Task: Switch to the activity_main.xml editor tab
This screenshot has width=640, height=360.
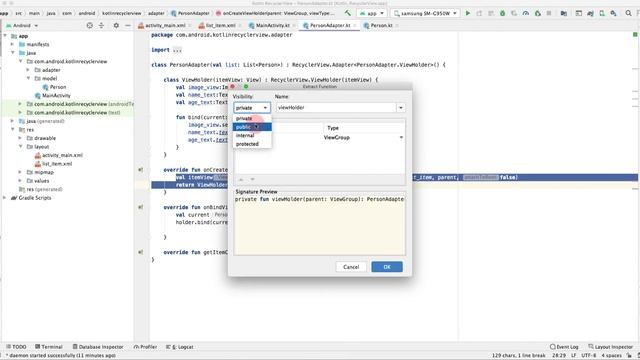Action: pos(165,25)
